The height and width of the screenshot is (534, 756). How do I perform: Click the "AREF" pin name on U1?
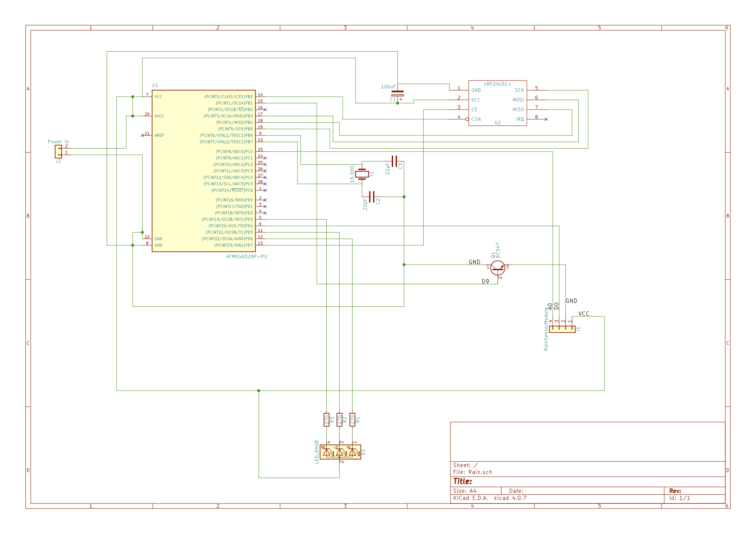(159, 135)
